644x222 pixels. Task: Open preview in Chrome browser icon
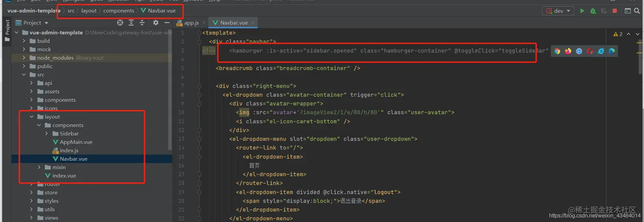(557, 51)
